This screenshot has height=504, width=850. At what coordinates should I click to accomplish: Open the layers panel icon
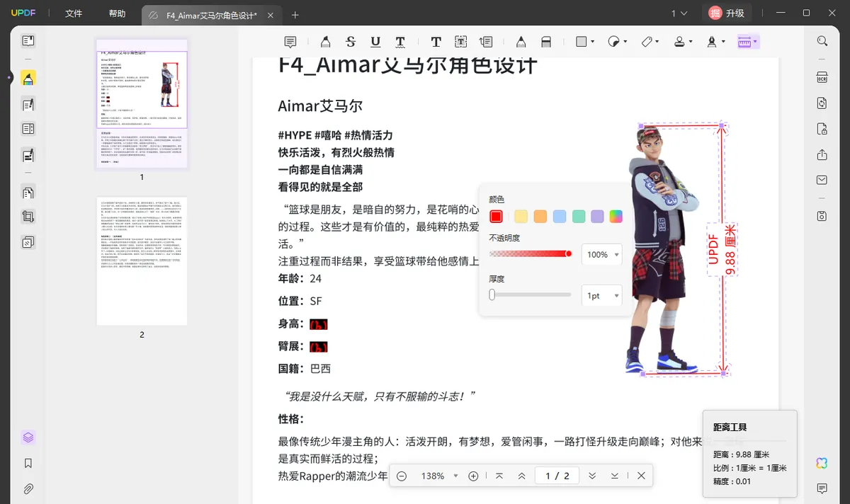(x=28, y=437)
